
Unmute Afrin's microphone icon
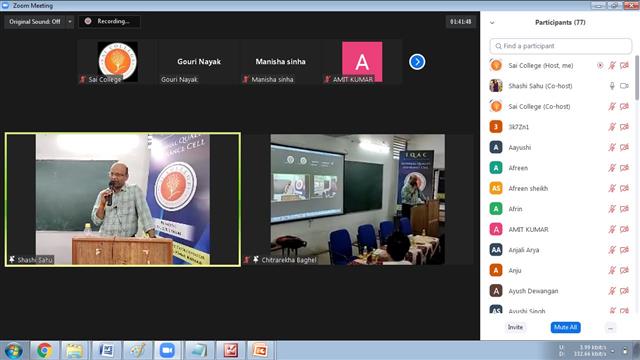coord(612,209)
